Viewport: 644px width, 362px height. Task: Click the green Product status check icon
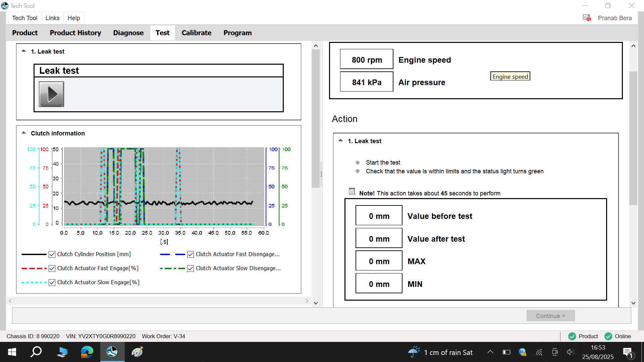572,336
